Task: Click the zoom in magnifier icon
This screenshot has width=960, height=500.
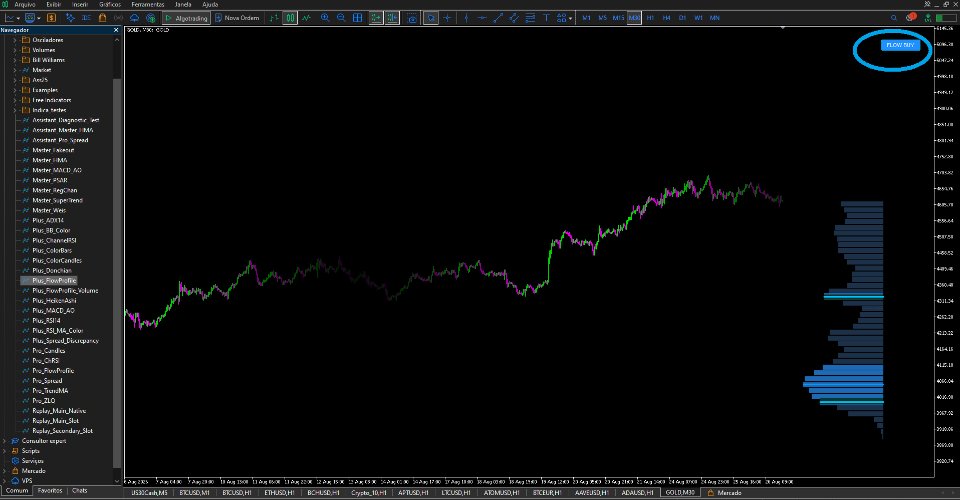Action: click(x=325, y=18)
